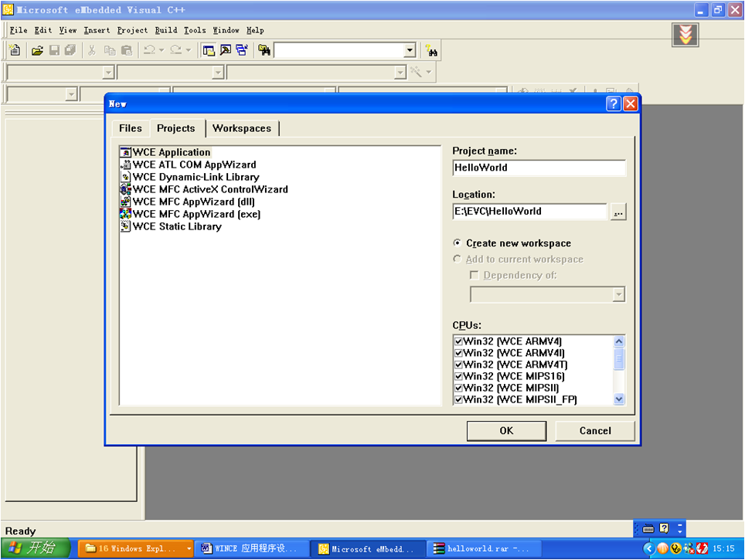
Task: Choose WCE ATL COM AppWizard
Action: click(x=194, y=165)
